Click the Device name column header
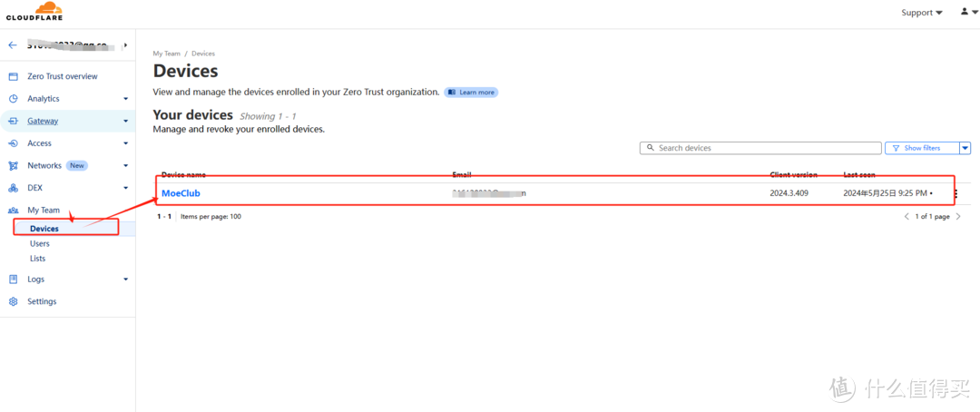This screenshot has height=412, width=980. 183,174
